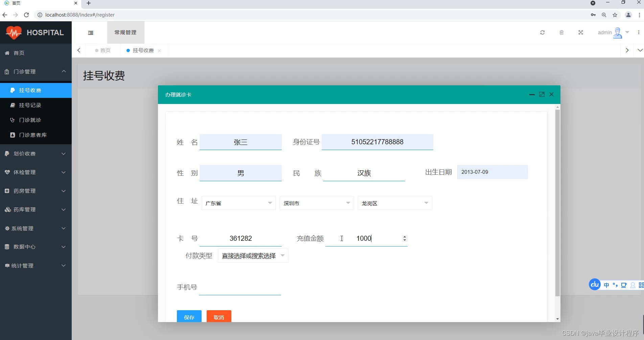Expand the 体检管理 sidebar section
This screenshot has height=340, width=644.
coord(36,172)
